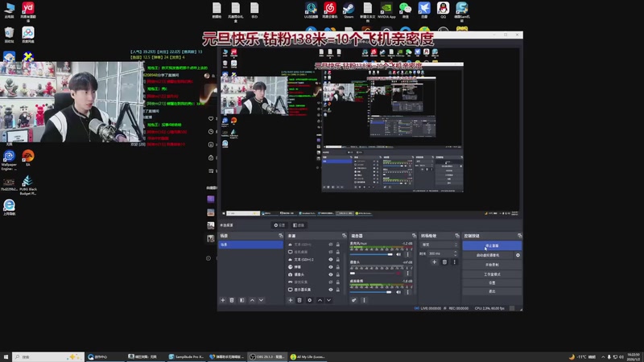This screenshot has height=362, width=644.
Task: Enable studio mode in Controls
Action: click(492, 274)
